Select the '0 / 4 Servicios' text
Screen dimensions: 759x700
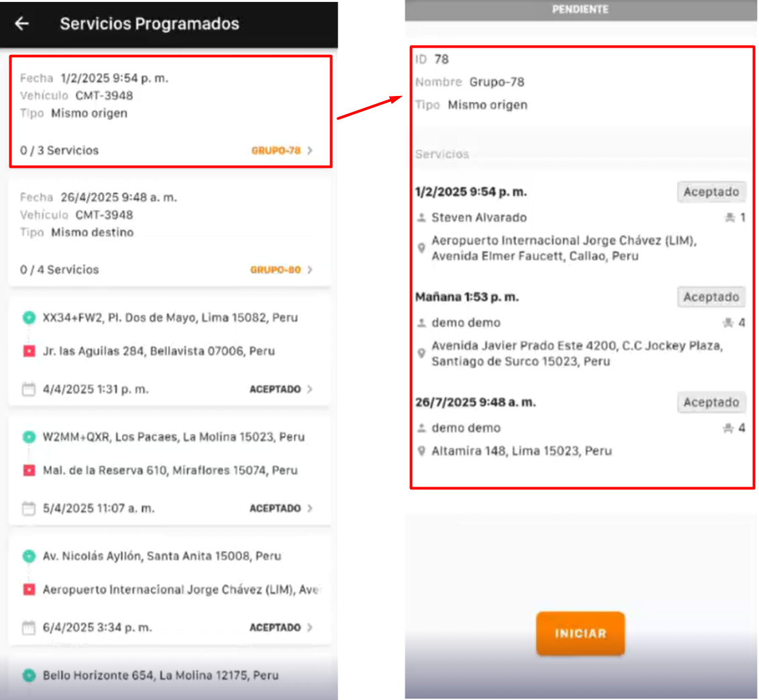(x=59, y=270)
